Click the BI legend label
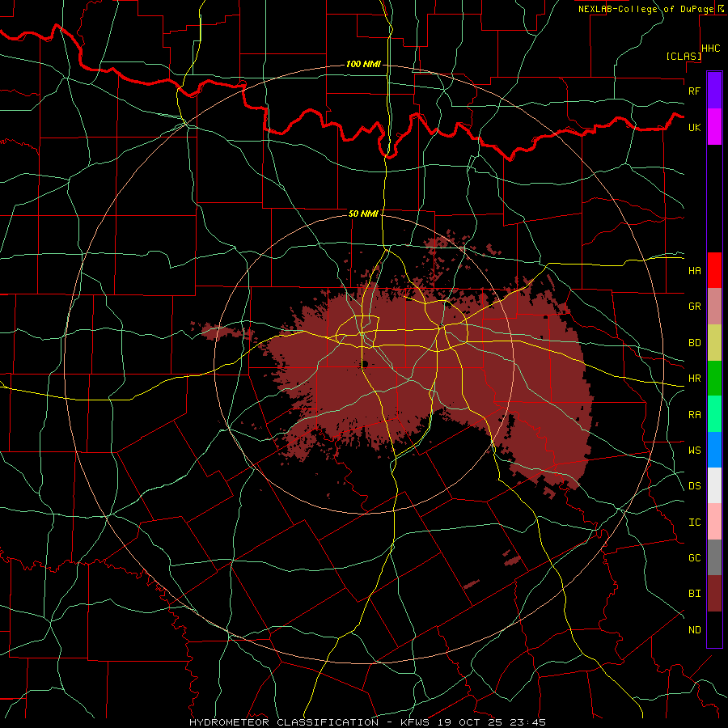This screenshot has width=728, height=728. (x=694, y=594)
